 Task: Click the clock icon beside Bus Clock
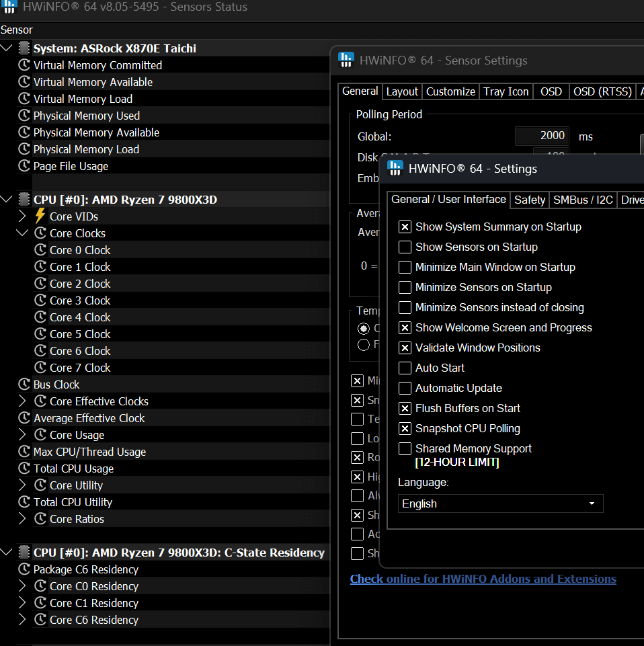24,385
